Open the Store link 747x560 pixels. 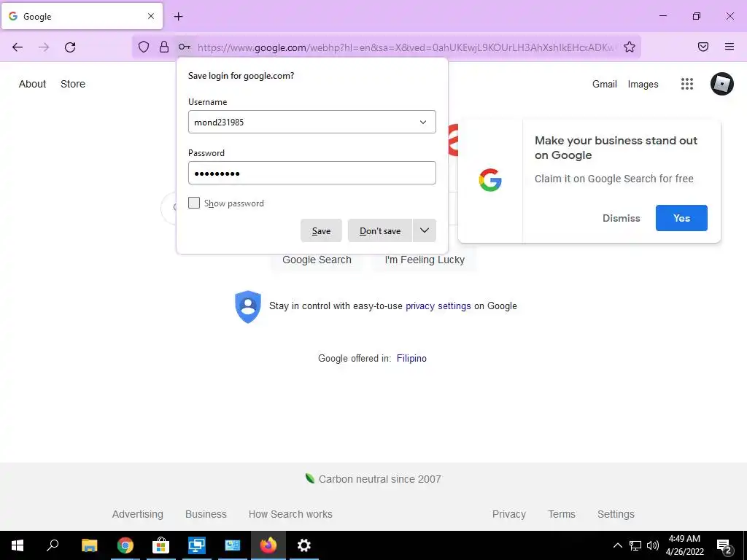coord(73,84)
